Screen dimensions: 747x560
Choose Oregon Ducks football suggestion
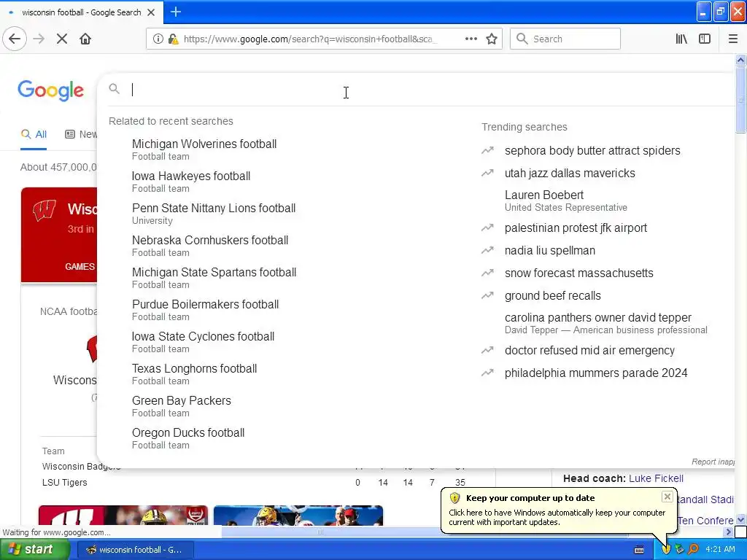click(x=188, y=438)
